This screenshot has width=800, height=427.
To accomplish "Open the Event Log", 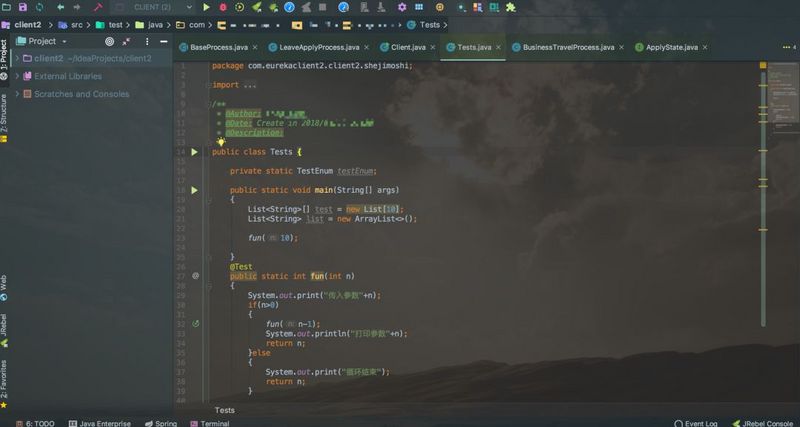I will point(695,423).
